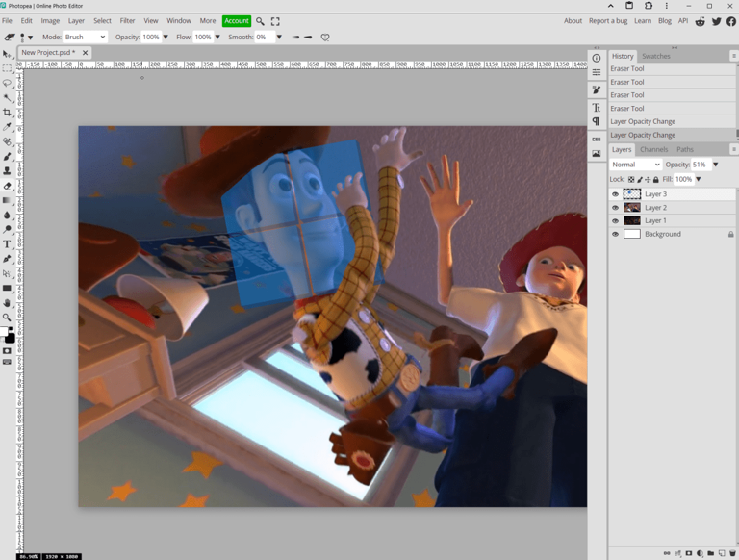Click the foreground color swatch
This screenshot has height=560, width=739.
(x=7, y=331)
